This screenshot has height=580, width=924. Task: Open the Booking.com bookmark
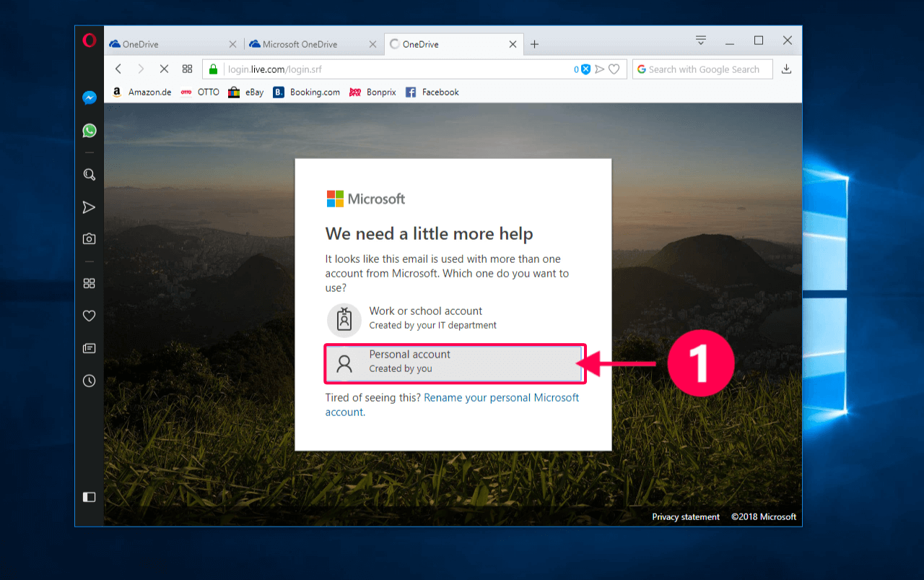click(306, 92)
